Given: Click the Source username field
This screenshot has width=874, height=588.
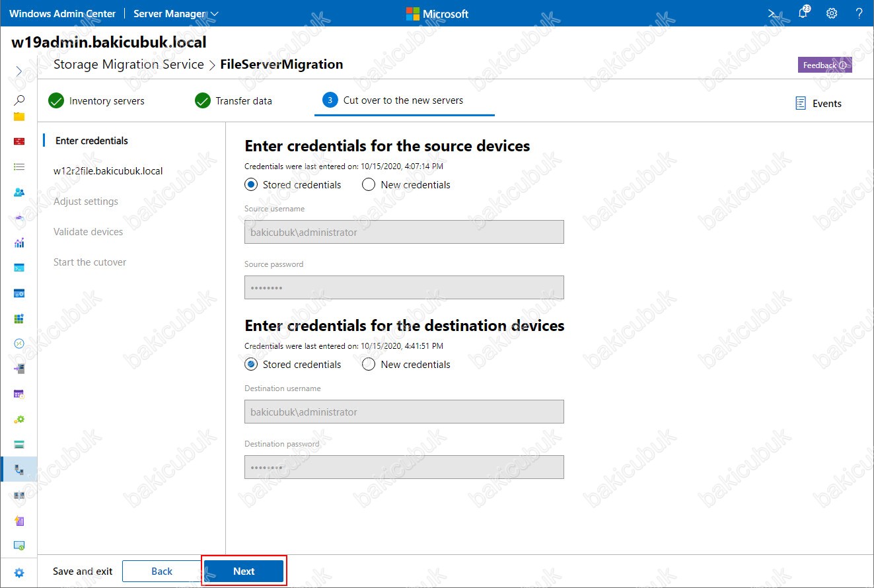Looking at the screenshot, I should tap(404, 232).
